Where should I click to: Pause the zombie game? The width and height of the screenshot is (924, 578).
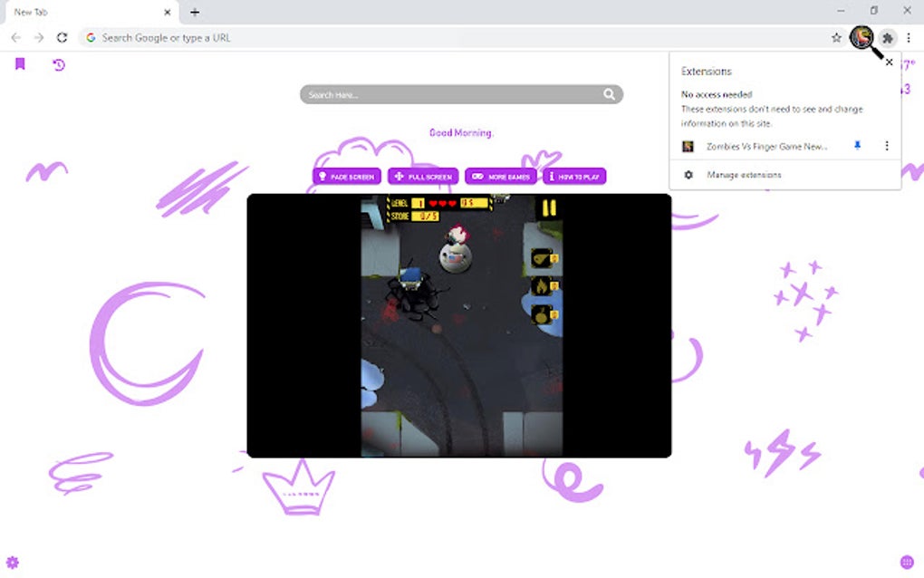pos(550,208)
